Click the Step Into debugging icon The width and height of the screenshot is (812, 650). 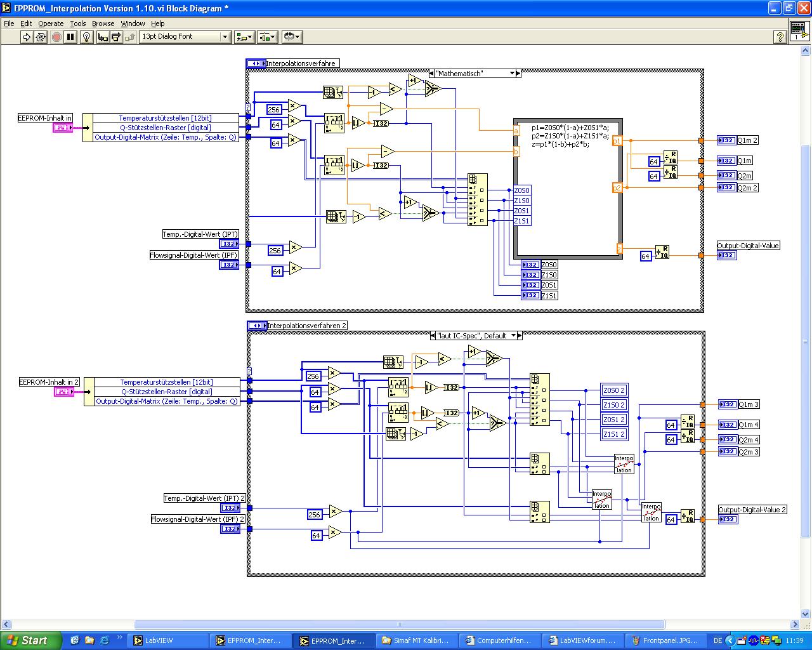102,37
